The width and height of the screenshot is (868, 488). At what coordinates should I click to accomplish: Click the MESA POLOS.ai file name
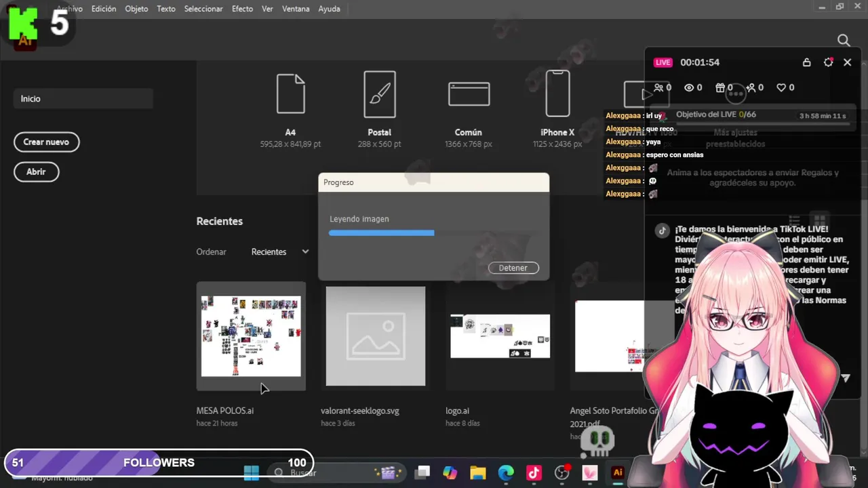pyautogui.click(x=225, y=411)
